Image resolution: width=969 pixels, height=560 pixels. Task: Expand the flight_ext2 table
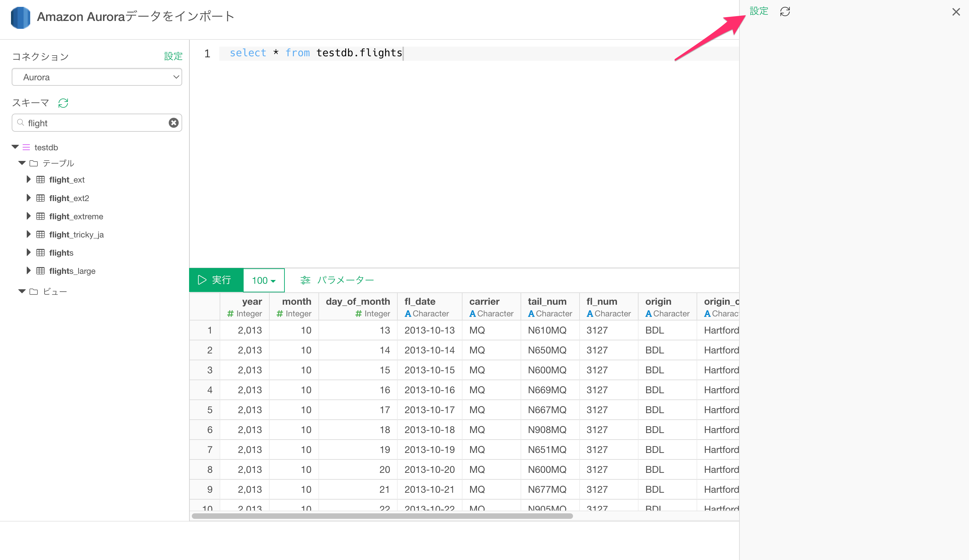[x=28, y=198]
